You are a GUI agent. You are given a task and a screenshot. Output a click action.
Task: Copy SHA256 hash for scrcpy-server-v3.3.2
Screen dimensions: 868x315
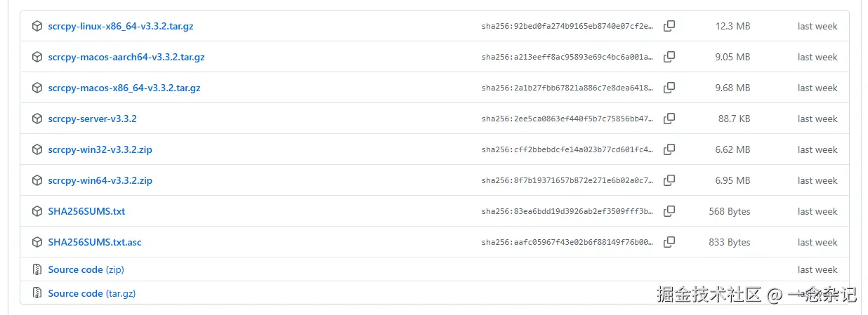click(669, 119)
